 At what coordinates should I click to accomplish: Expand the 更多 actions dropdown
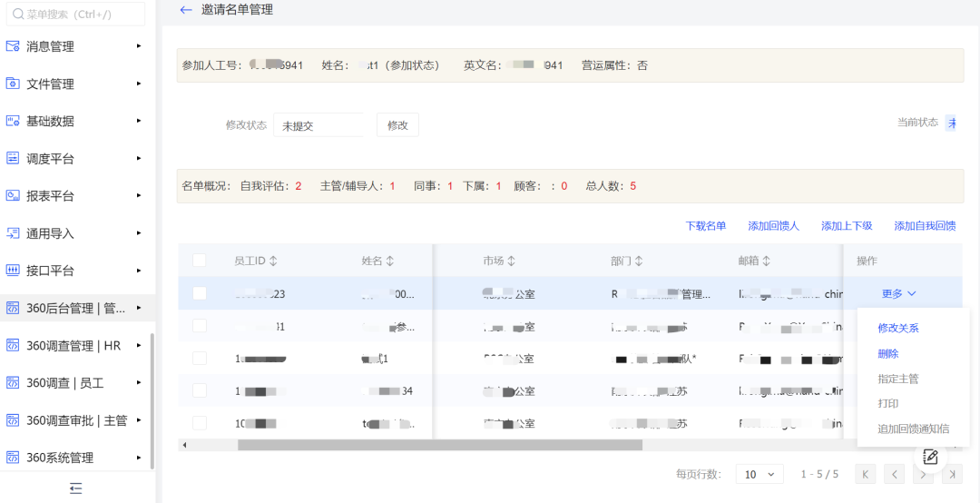click(x=898, y=293)
